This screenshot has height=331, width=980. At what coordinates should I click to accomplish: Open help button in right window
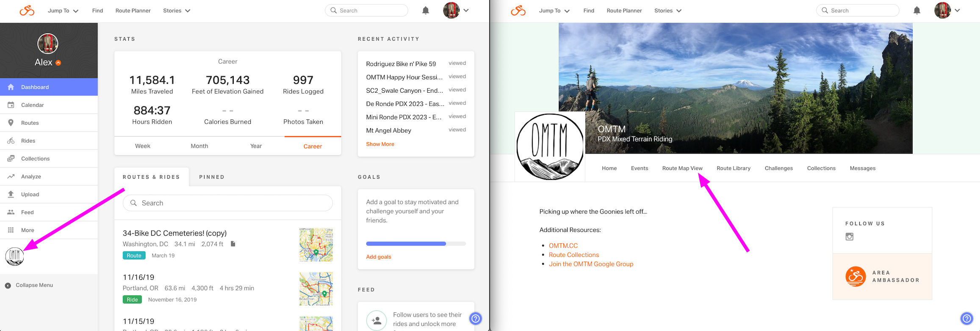click(967, 318)
